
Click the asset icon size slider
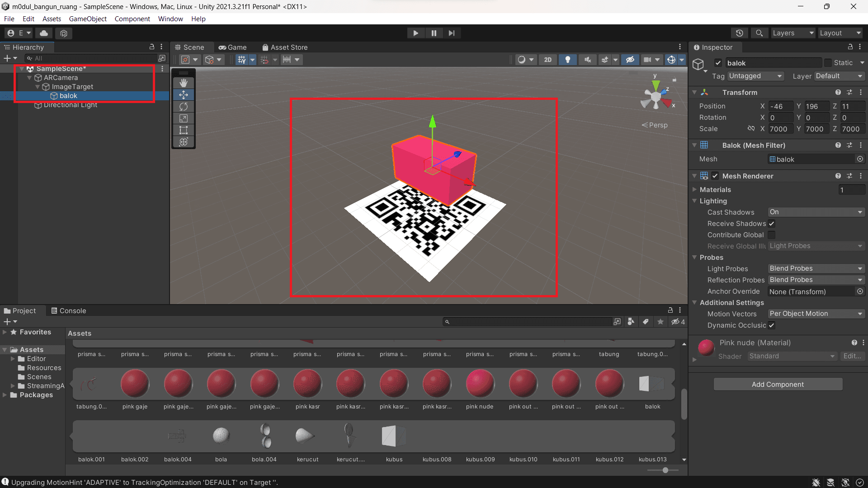point(665,470)
